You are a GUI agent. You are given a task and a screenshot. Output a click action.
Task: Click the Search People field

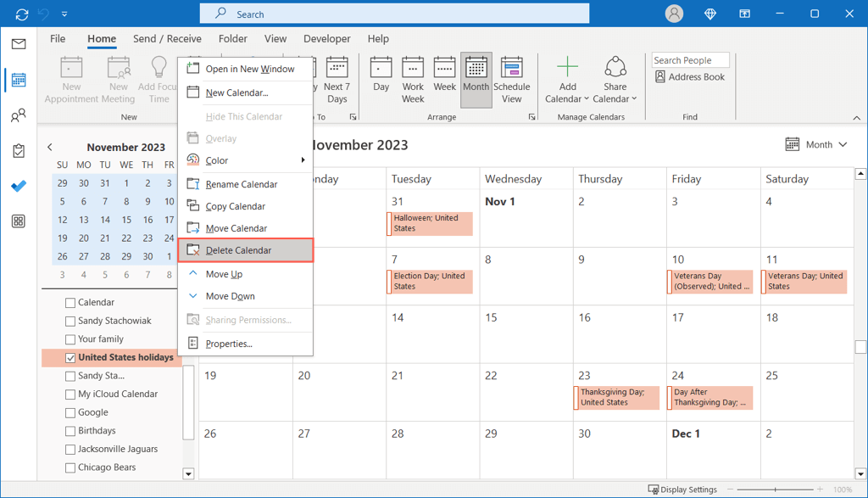point(690,60)
